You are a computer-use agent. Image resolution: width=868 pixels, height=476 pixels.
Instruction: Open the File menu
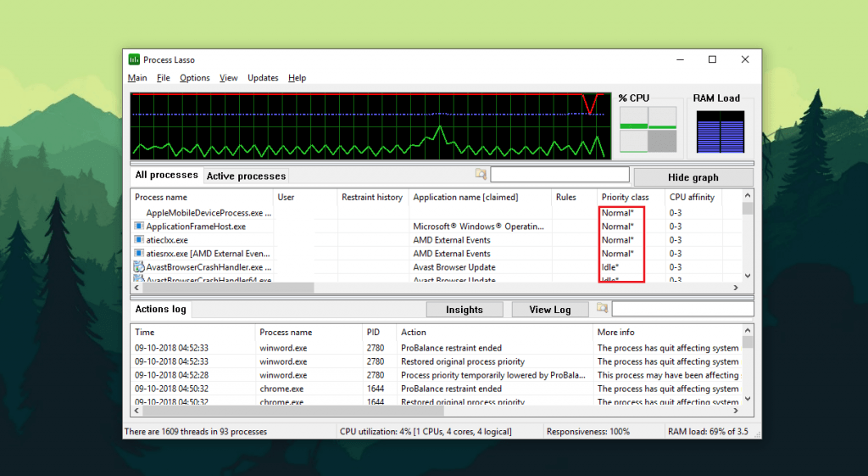[164, 77]
